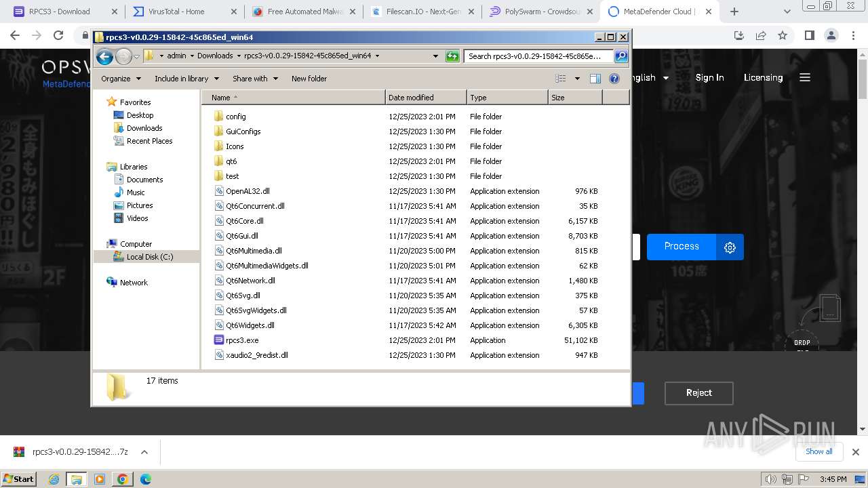
Task: Open the Share with menu
Action: [255, 79]
